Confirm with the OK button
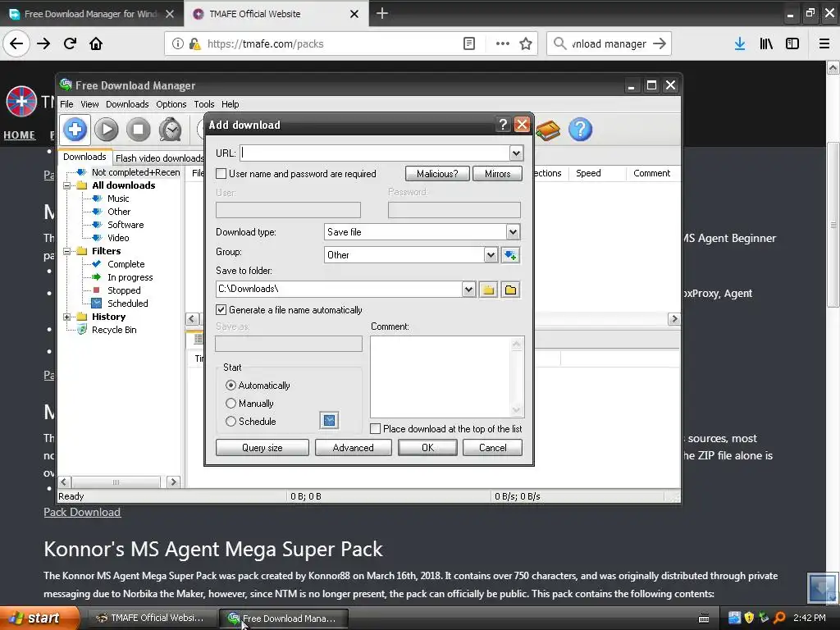 tap(427, 447)
